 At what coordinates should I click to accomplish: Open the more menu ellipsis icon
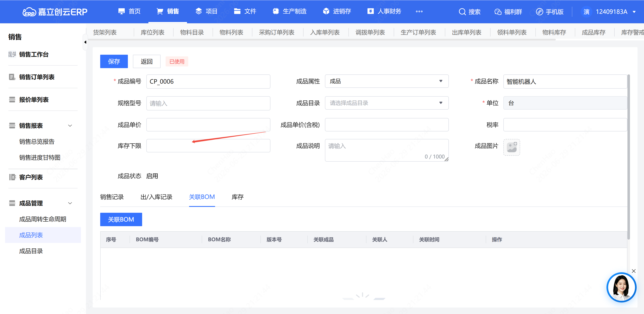click(419, 12)
